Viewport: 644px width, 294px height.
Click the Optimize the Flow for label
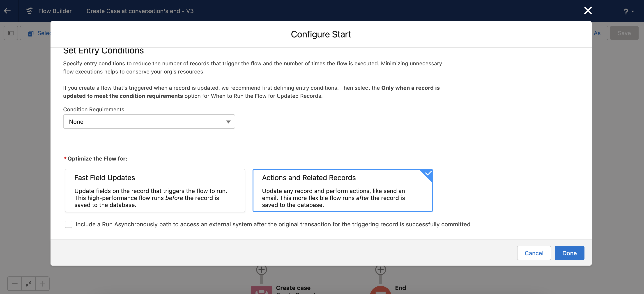[97, 158]
